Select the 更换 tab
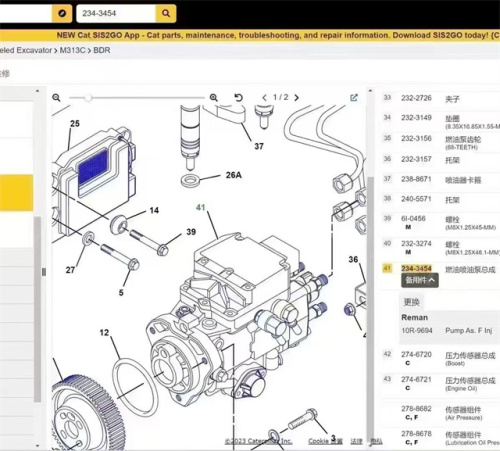The height and width of the screenshot is (451, 500). 411,302
